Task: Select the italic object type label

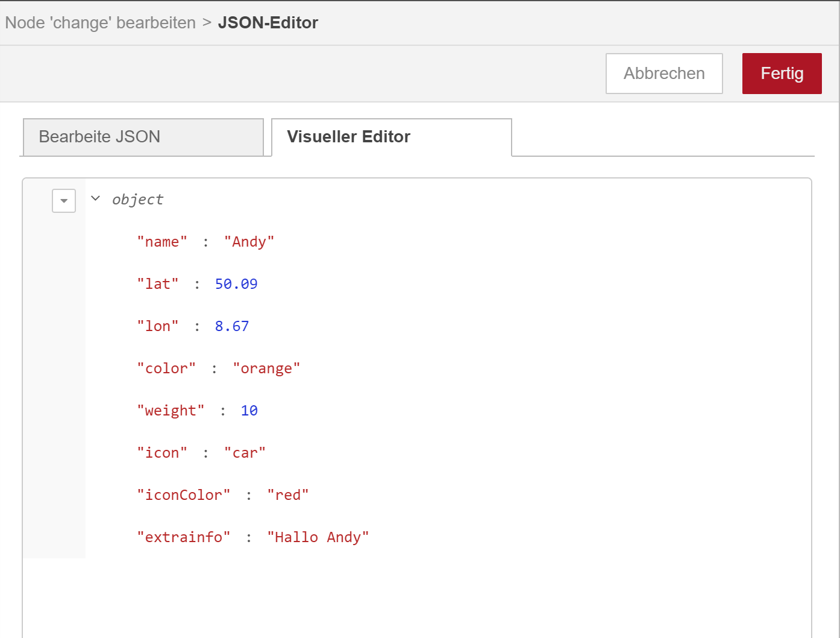Action: [137, 200]
